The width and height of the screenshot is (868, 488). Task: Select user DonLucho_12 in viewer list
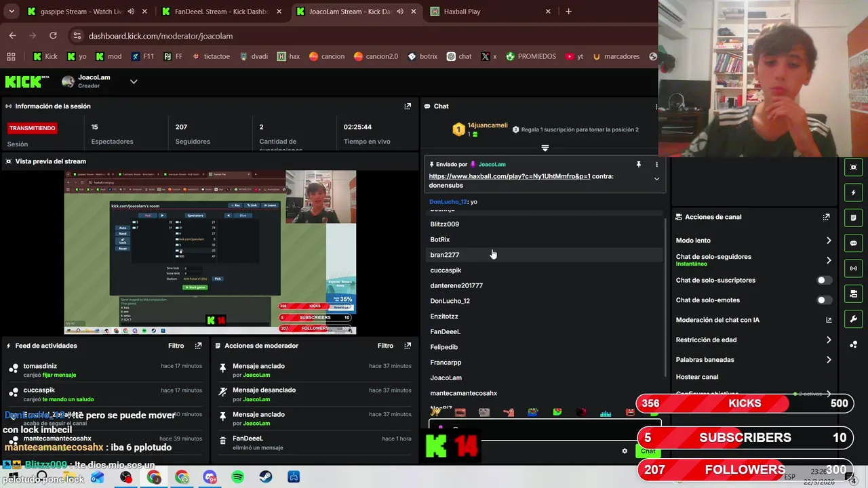(x=450, y=301)
